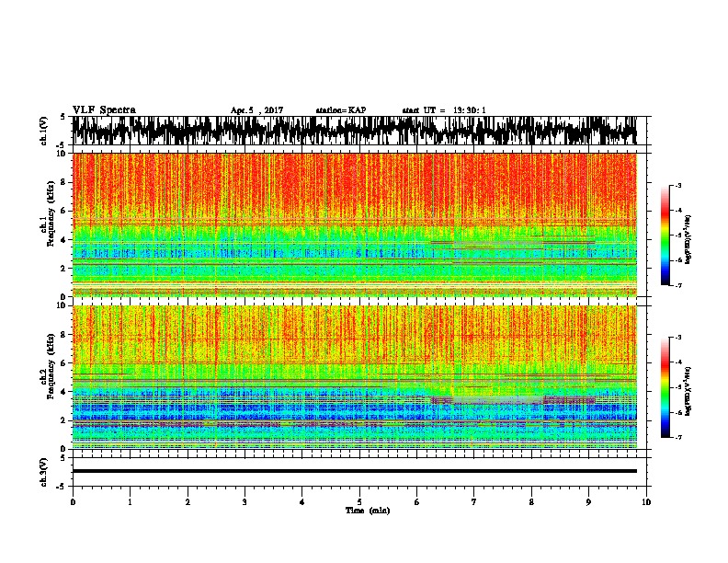Viewport: 728px width, 563px height.
Task: Click the "0" tick on the Time axis
Action: point(73,502)
